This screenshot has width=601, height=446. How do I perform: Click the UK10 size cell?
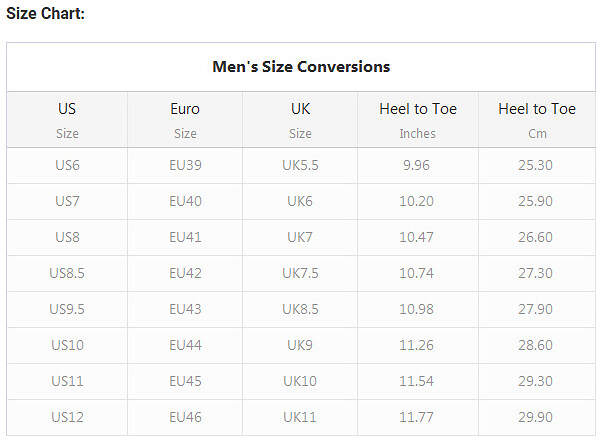(x=300, y=381)
